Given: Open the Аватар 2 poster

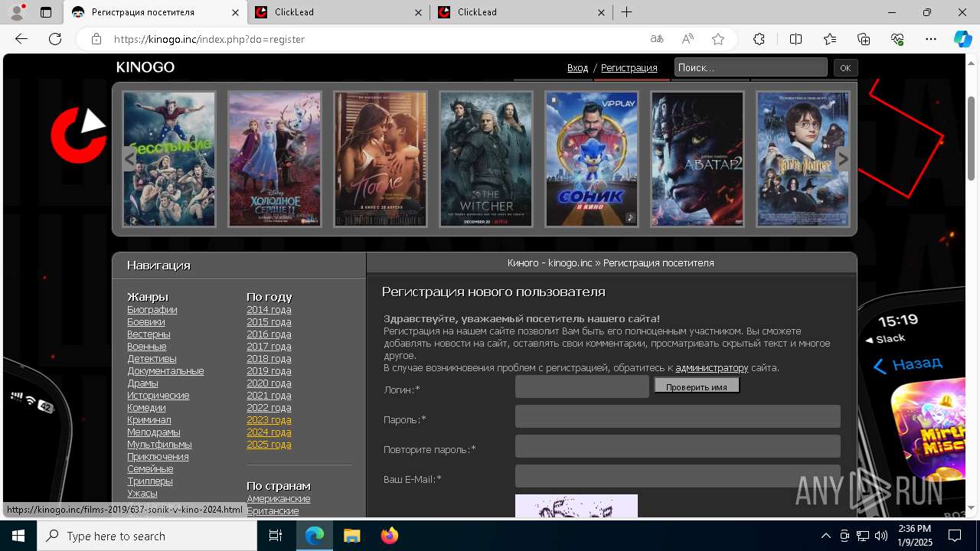Looking at the screenshot, I should [x=697, y=159].
